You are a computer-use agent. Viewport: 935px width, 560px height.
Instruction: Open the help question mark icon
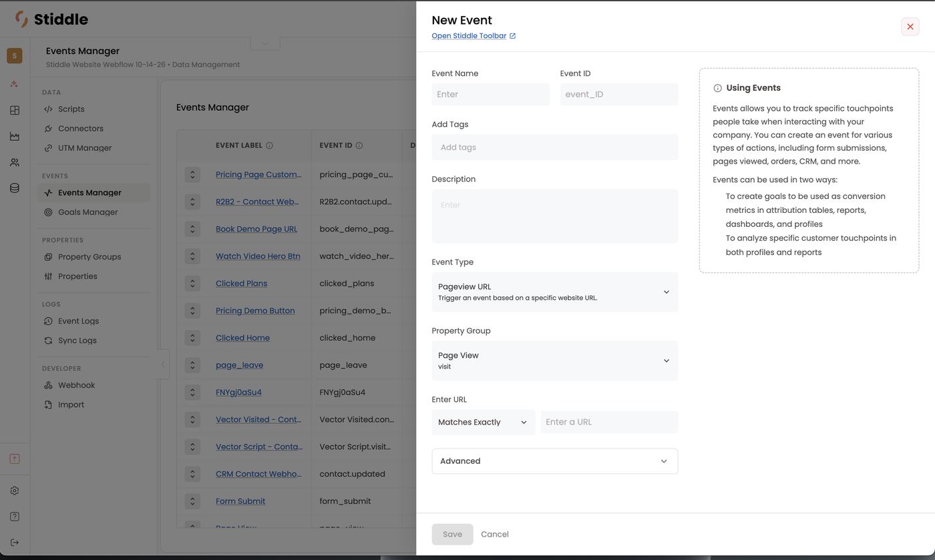(15, 517)
